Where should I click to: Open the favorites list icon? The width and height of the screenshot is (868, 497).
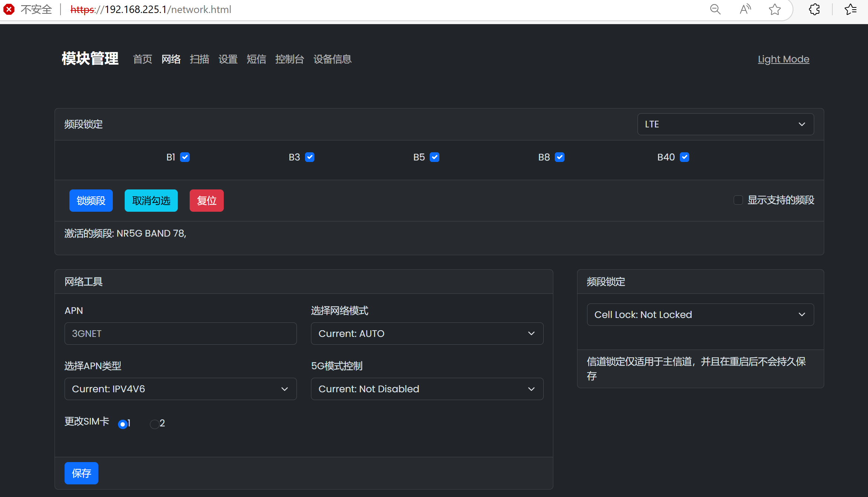click(850, 9)
